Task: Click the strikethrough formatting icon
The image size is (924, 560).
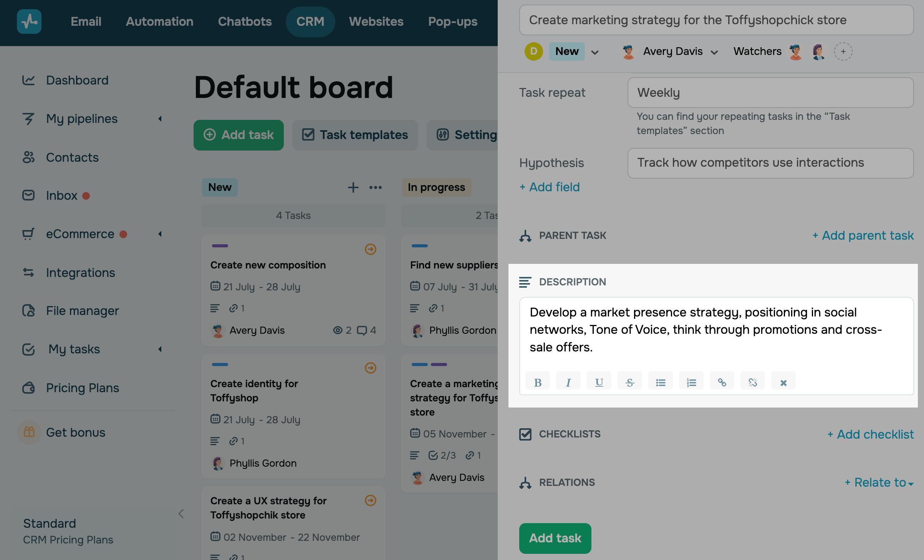Action: 629,382
